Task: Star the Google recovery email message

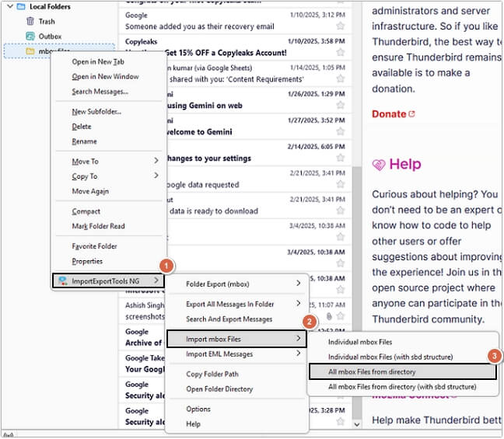Action: [x=340, y=26]
